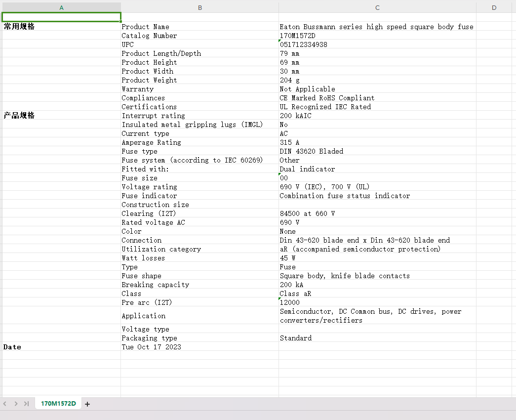Select the Fuse size cell
The image size is (516, 420).
[200, 177]
